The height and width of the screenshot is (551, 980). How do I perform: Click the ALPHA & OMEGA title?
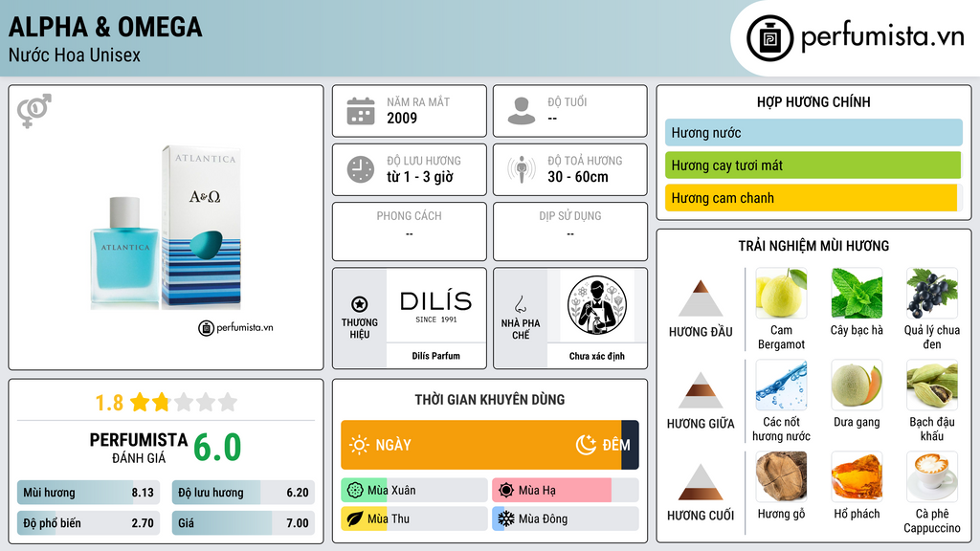(105, 27)
